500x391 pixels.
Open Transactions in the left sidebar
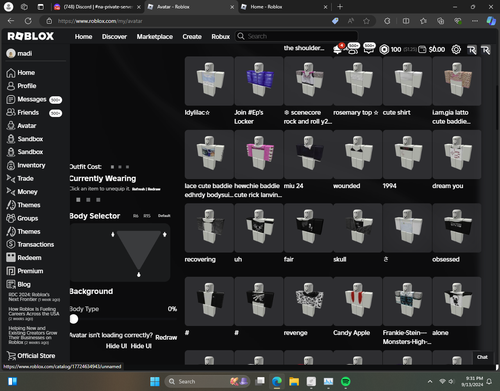[x=30, y=244]
